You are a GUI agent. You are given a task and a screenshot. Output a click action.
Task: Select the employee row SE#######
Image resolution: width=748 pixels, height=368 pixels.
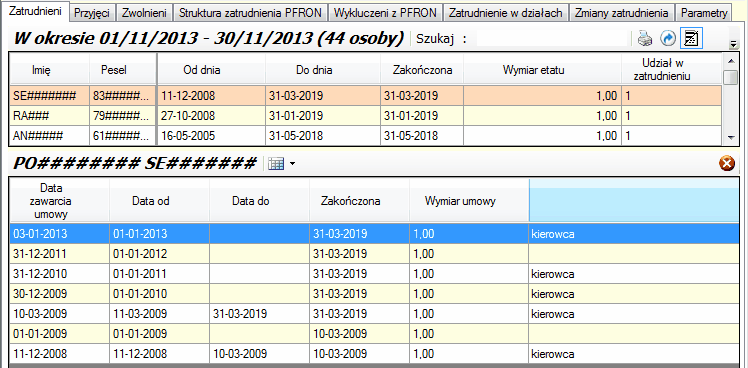point(365,96)
